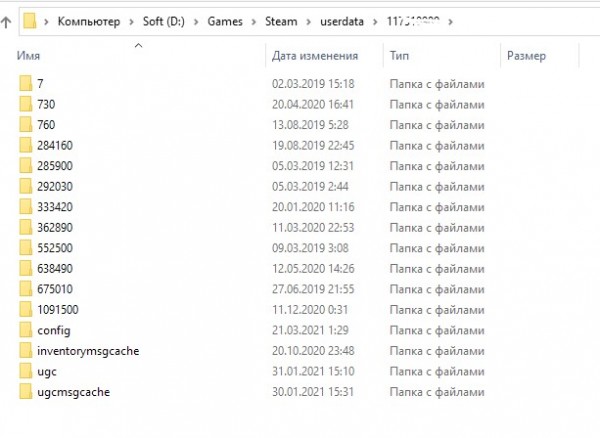The height and width of the screenshot is (438, 600).
Task: Select the 285900 folder icon
Action: point(26,166)
